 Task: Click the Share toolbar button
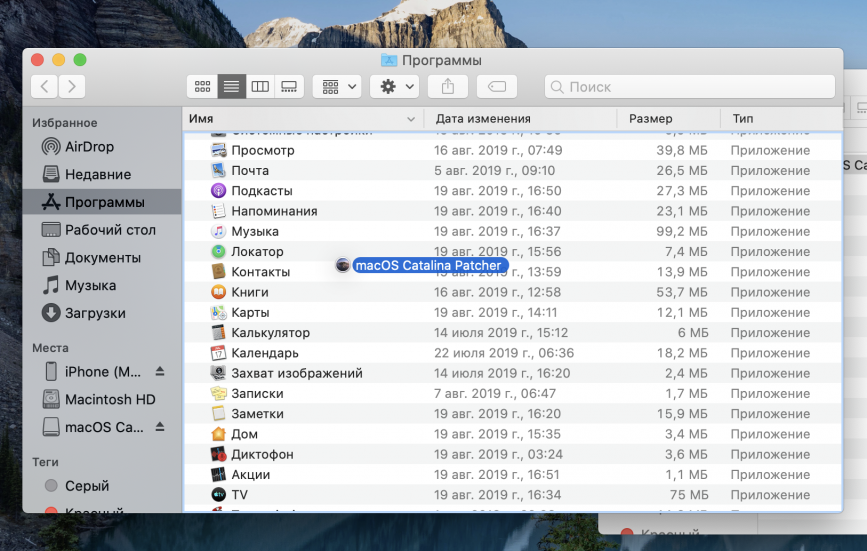click(x=448, y=87)
